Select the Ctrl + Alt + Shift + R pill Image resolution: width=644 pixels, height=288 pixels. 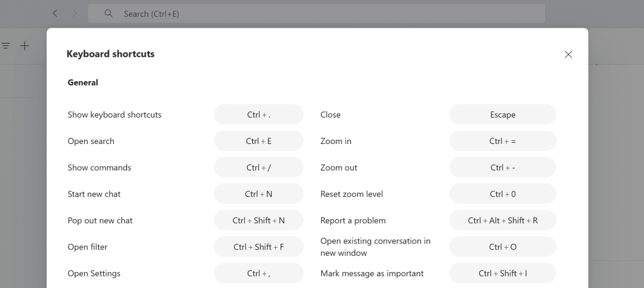[x=502, y=220]
